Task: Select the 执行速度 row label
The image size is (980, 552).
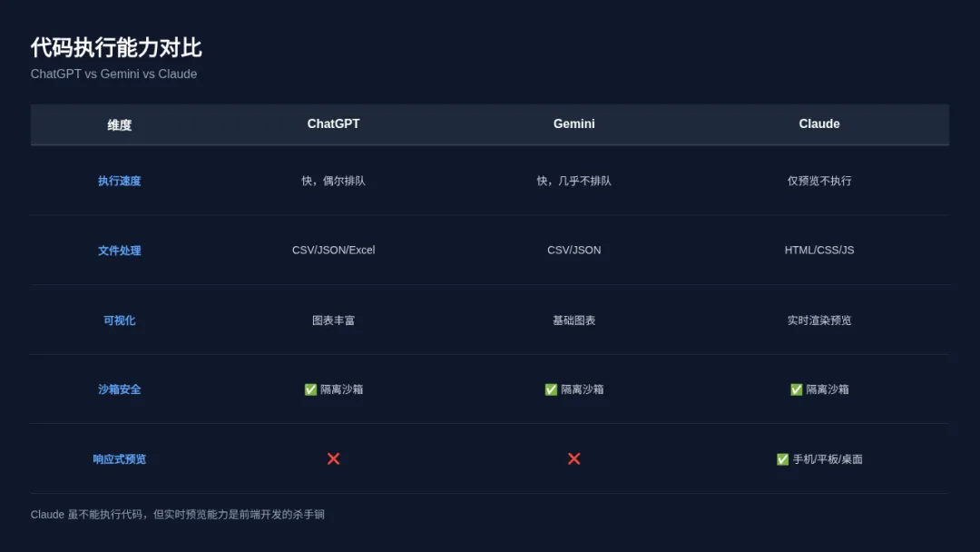Action: [x=120, y=182]
